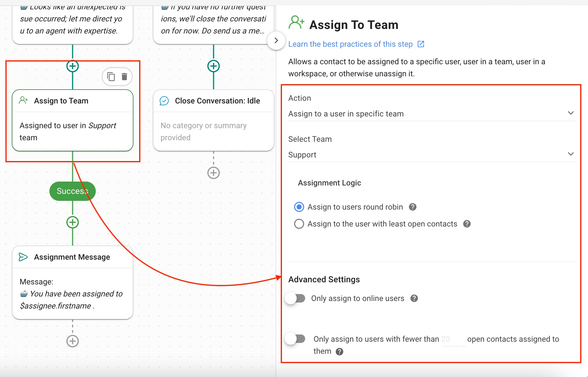
Task: Select Assign to users round robin
Action: [x=299, y=207]
